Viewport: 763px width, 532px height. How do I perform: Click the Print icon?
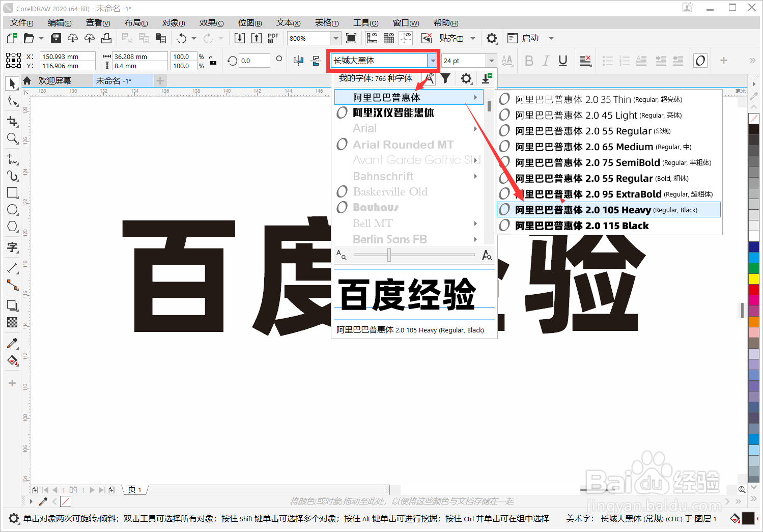tap(106, 38)
